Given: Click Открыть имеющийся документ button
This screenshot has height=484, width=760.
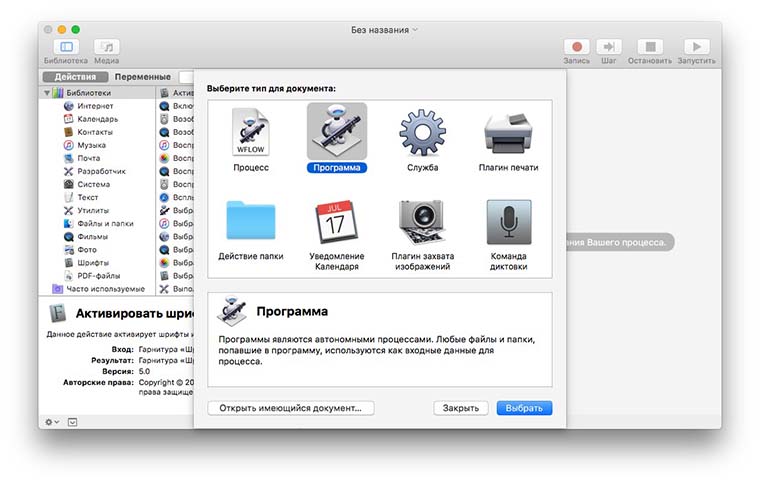Looking at the screenshot, I should (290, 408).
